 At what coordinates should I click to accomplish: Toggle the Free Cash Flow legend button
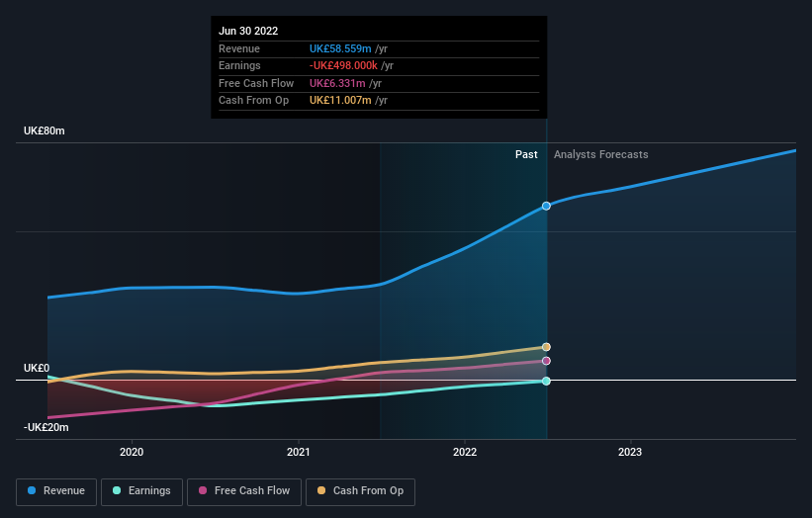pos(244,491)
